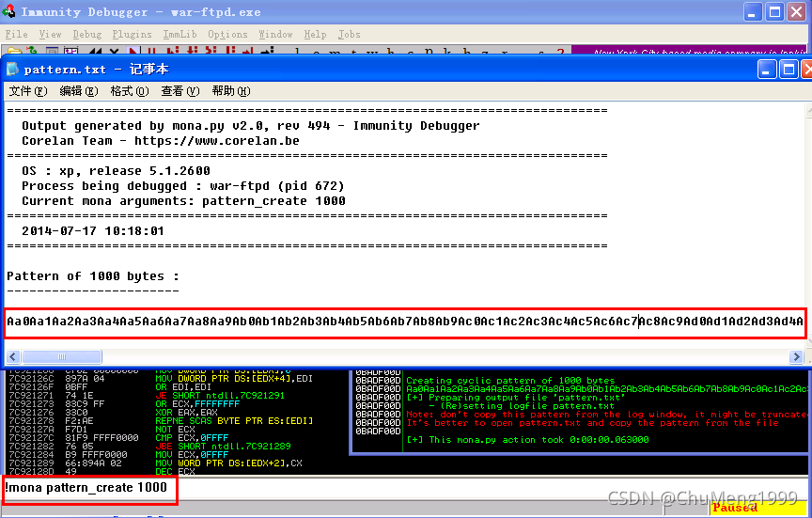Click log line 'Preparing output file pattern.txt'
This screenshot has width=812, height=518.
point(516,398)
